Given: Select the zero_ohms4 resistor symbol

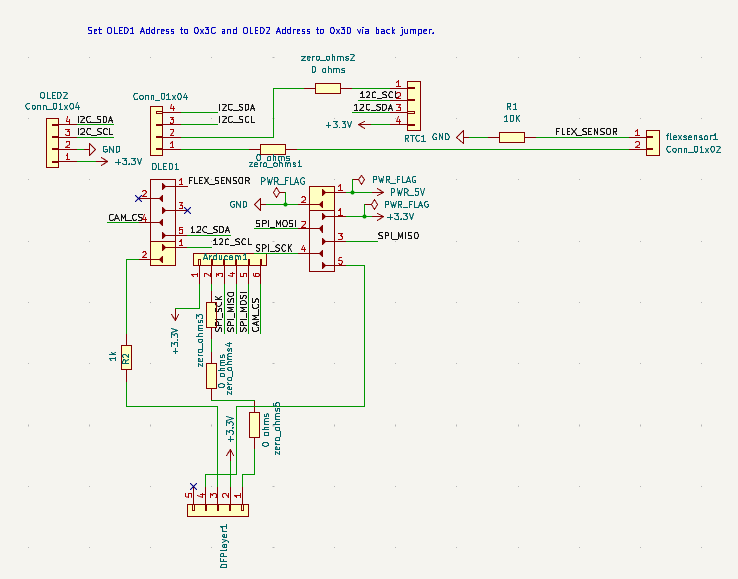Looking at the screenshot, I should point(211,376).
